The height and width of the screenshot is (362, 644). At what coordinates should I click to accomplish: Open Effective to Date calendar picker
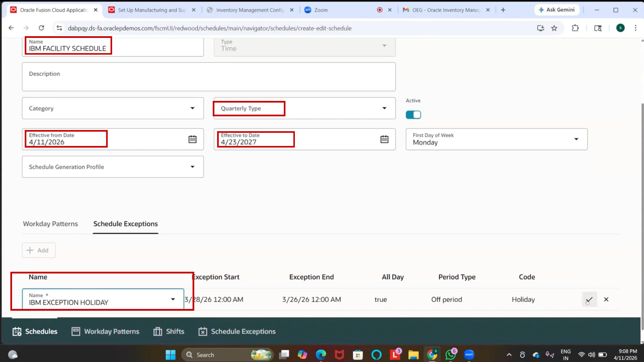pos(384,139)
